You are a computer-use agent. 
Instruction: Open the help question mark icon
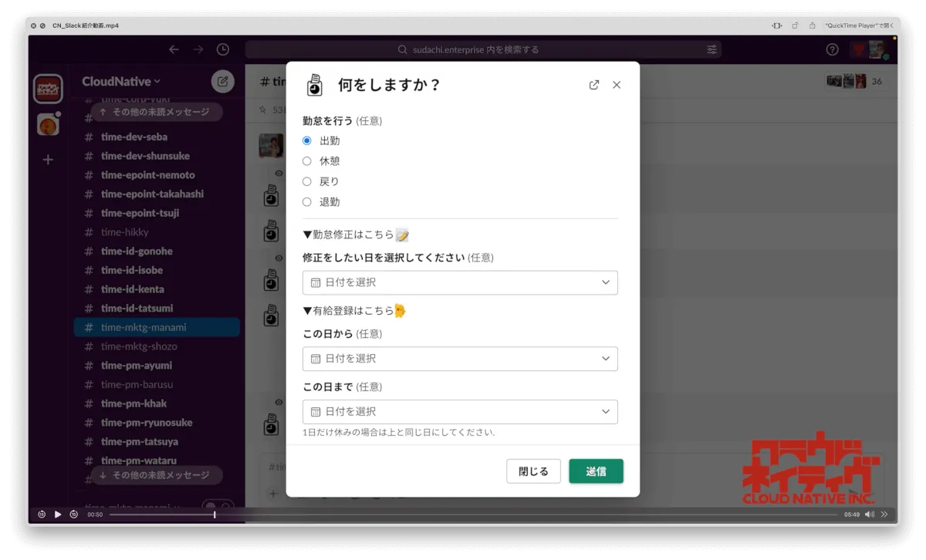[x=832, y=49]
